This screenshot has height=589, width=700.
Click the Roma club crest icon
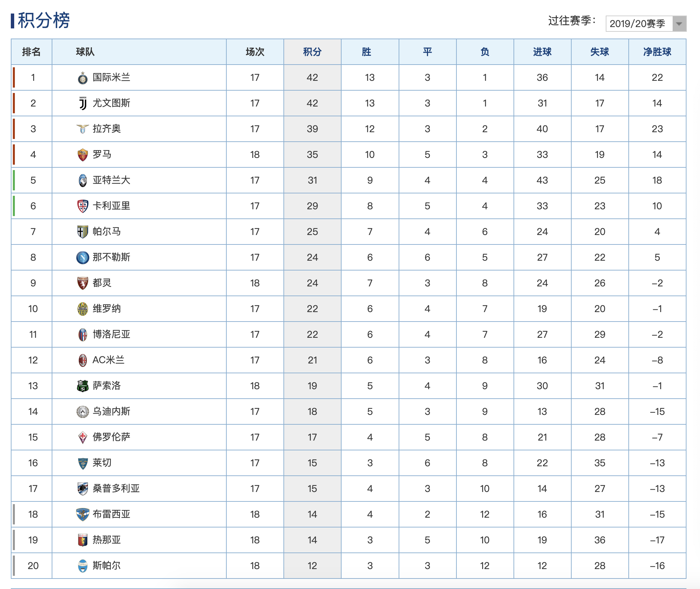point(82,155)
